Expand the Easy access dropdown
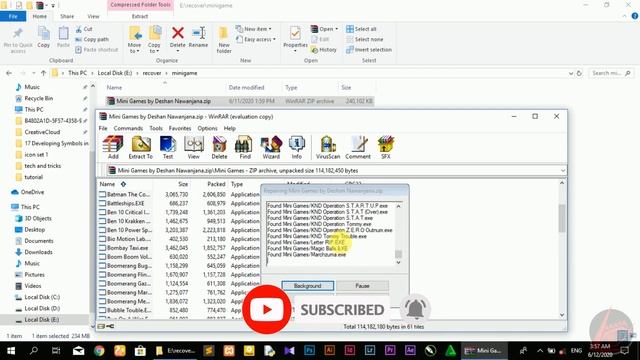 pyautogui.click(x=256, y=39)
